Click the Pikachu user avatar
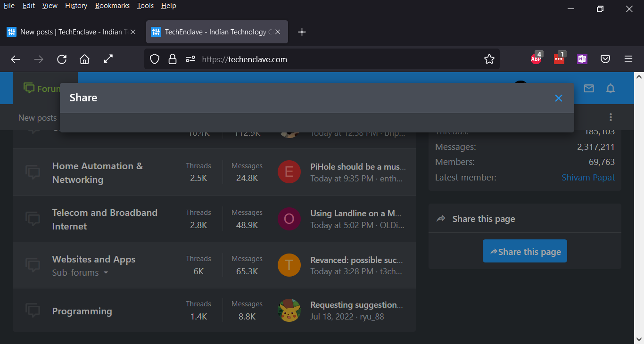The height and width of the screenshot is (344, 644). [x=289, y=311]
